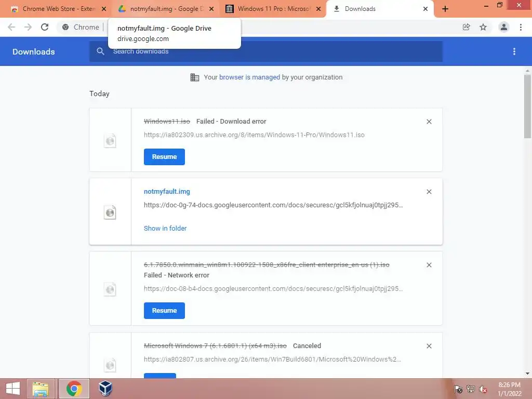Open the 'browser is managed' link
532x399 pixels.
click(249, 77)
